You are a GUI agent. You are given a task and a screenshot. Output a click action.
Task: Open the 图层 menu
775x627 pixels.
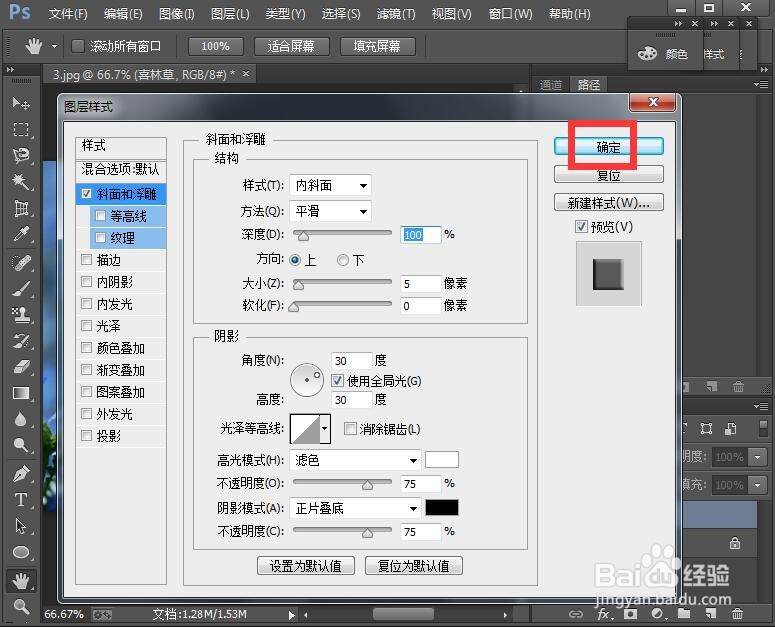[230, 14]
